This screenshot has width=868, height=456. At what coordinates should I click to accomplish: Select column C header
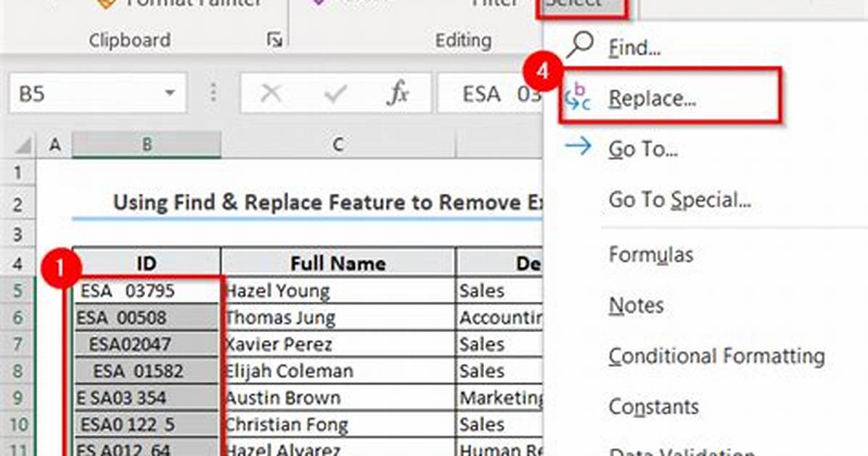(338, 145)
